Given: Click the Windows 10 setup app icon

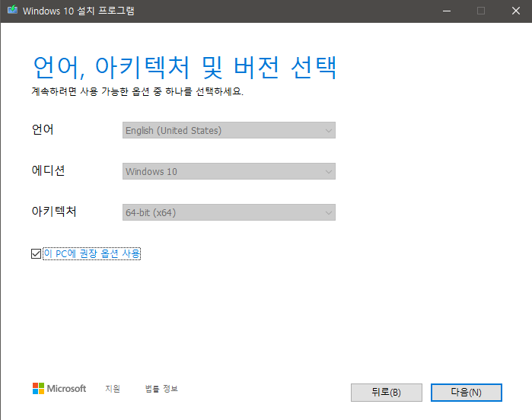Looking at the screenshot, I should click(12, 10).
